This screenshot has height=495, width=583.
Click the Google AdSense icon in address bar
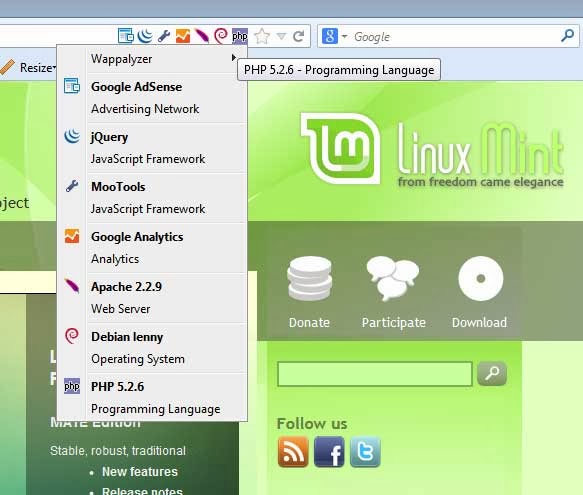pyautogui.click(x=126, y=36)
